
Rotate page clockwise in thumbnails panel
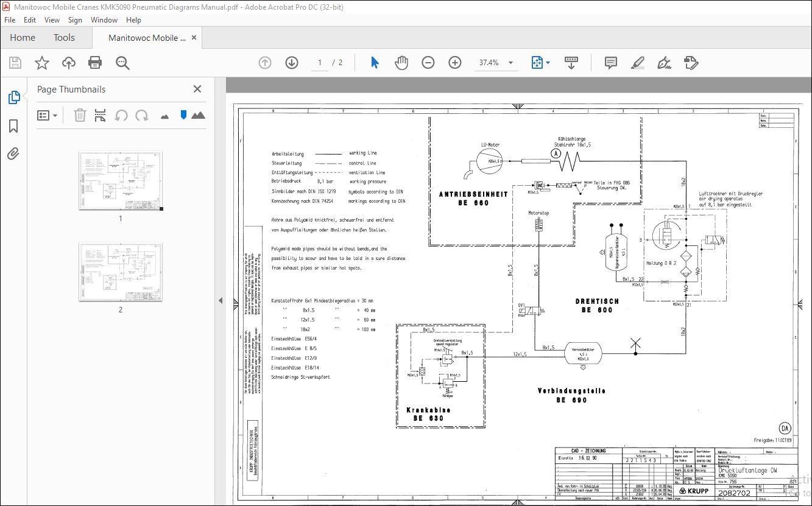click(x=142, y=115)
